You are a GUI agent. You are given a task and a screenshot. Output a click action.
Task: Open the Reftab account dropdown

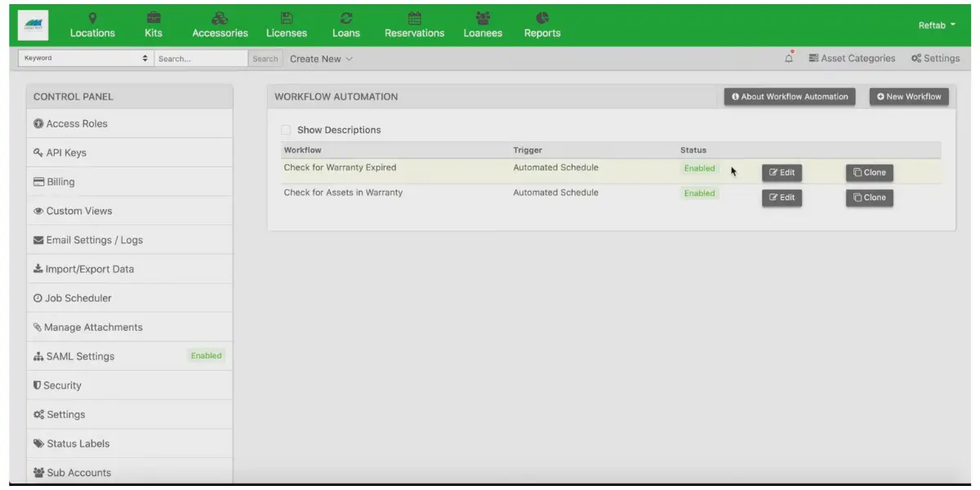937,25
